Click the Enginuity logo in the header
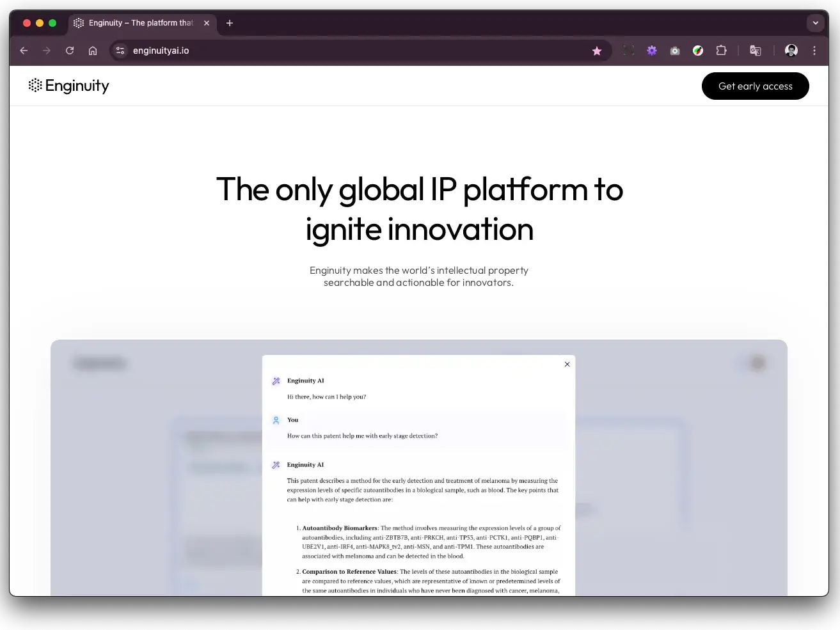This screenshot has height=630, width=840. point(69,86)
